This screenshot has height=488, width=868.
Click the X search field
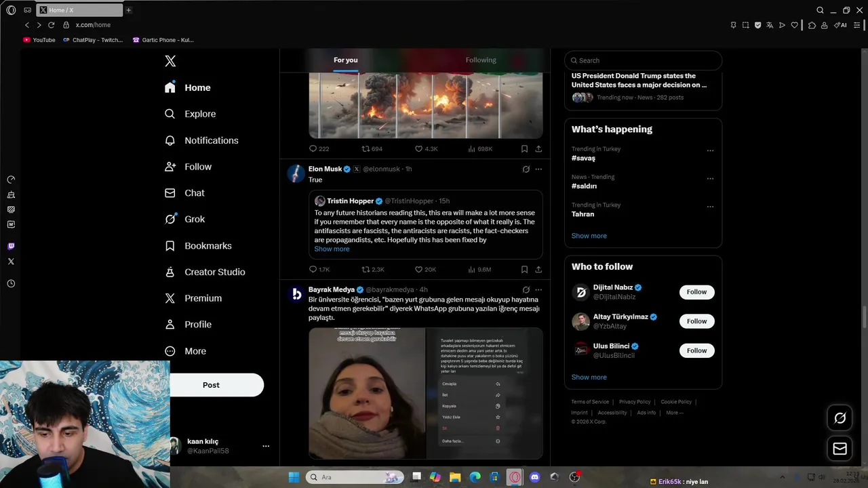coord(643,60)
